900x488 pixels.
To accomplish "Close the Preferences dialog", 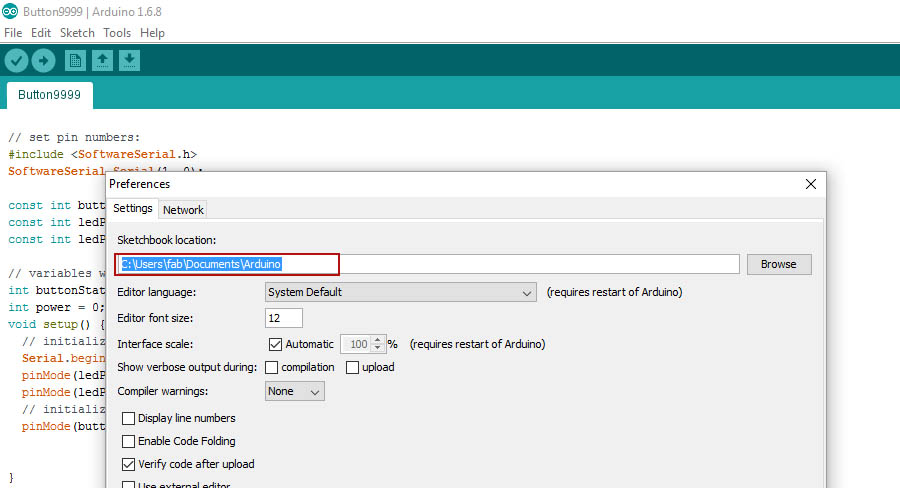I will [x=810, y=184].
